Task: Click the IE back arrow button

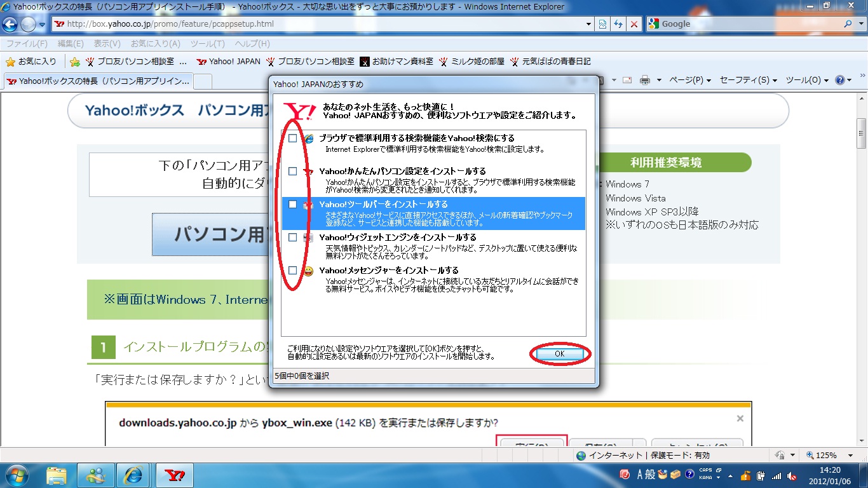Action: pyautogui.click(x=10, y=24)
